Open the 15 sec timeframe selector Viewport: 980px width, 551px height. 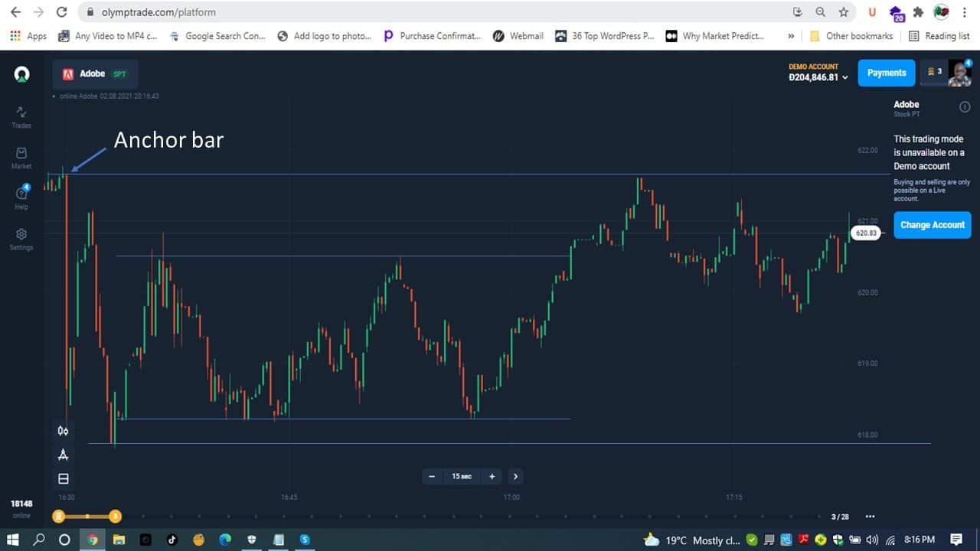pyautogui.click(x=461, y=476)
